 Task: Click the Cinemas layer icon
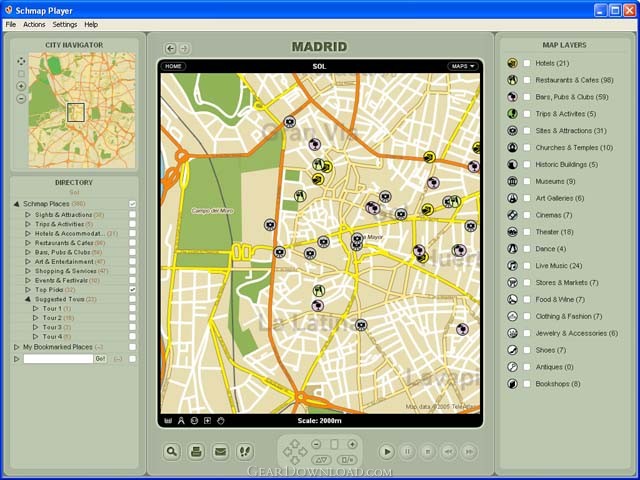pyautogui.click(x=512, y=215)
